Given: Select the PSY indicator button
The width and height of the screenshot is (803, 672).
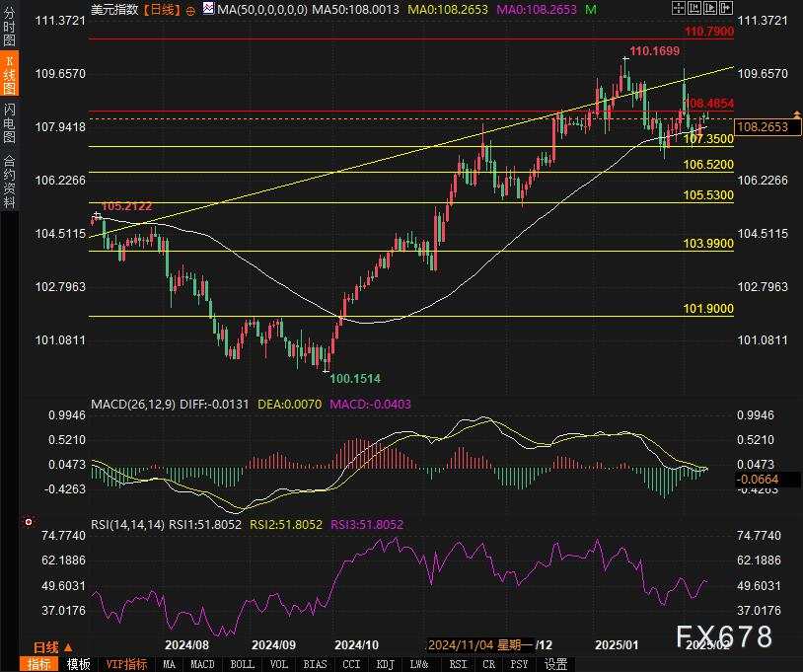Looking at the screenshot, I should point(519,664).
